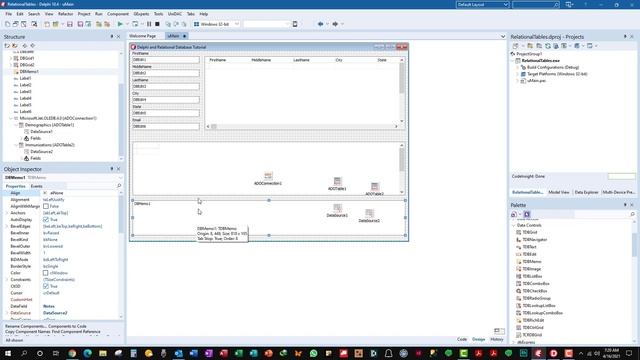Select Demographics (ADOTable1) in Structure tree

pos(49,125)
